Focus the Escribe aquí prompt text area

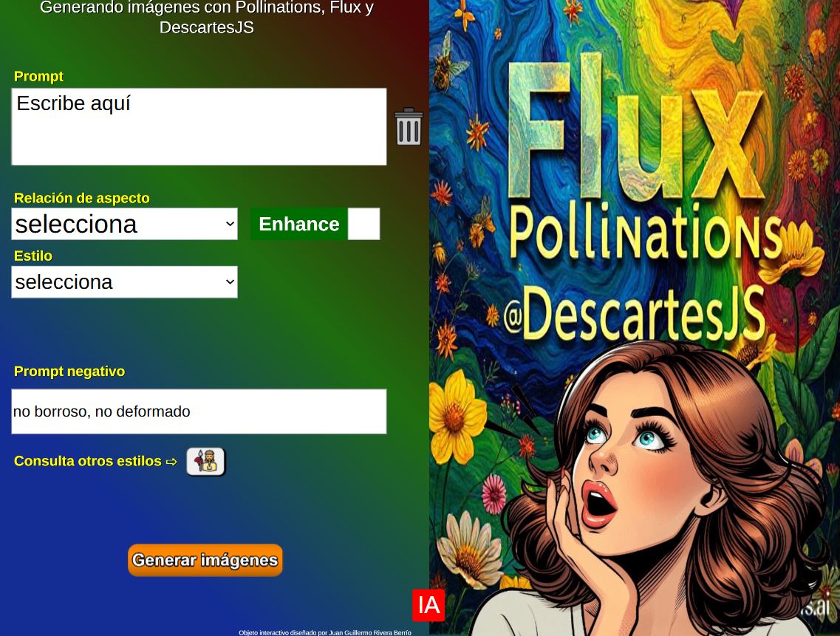pyautogui.click(x=199, y=126)
